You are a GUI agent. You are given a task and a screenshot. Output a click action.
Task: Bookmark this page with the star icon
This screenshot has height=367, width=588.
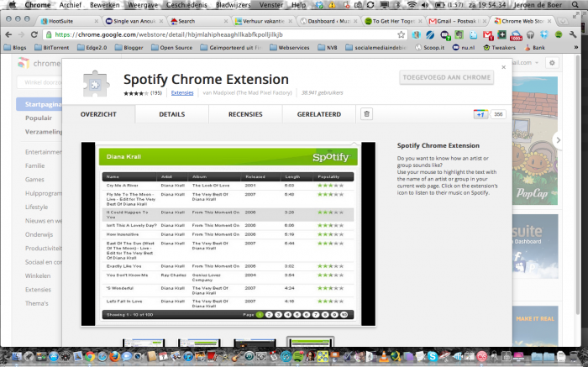coord(402,35)
